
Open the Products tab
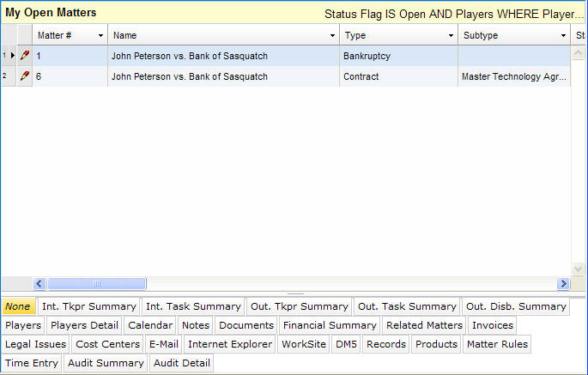(436, 344)
